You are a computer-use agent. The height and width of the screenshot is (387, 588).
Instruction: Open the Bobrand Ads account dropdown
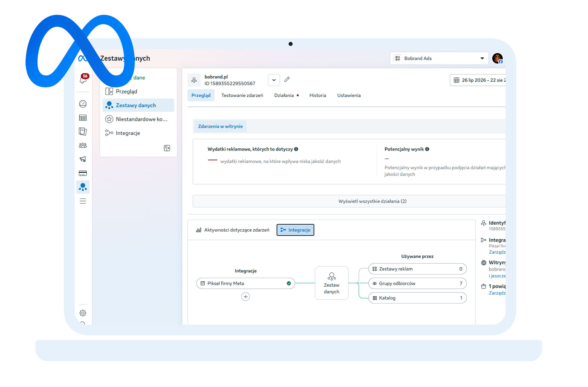(439, 58)
